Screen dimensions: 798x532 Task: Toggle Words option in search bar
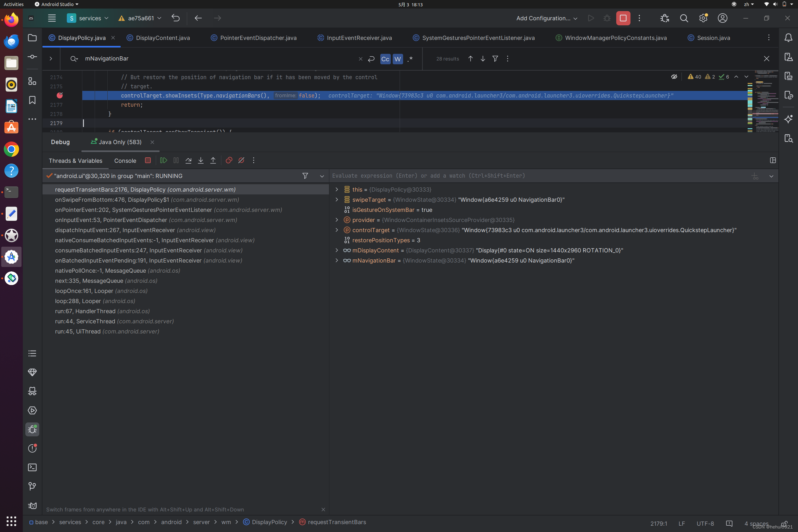398,59
